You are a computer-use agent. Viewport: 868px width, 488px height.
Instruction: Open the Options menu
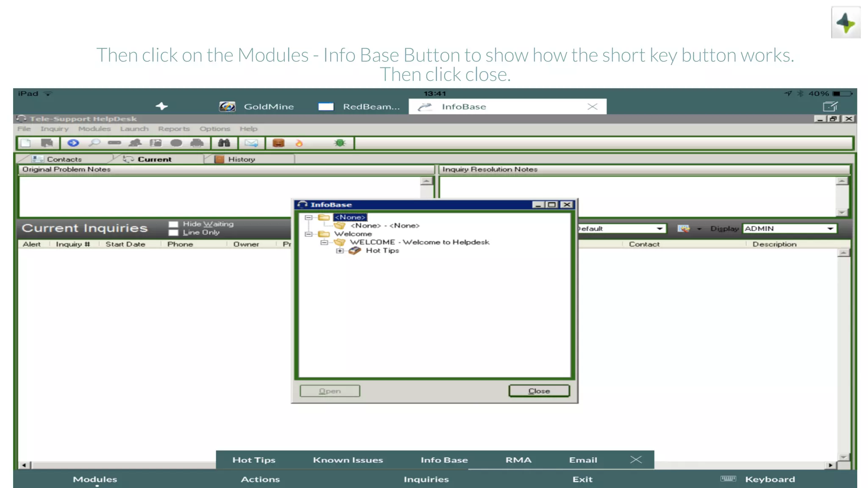click(214, 129)
